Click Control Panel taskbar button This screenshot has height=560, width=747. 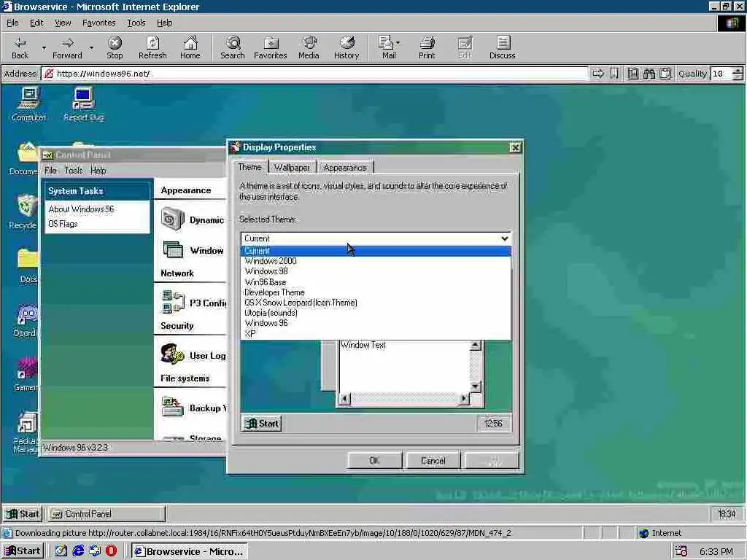[107, 514]
